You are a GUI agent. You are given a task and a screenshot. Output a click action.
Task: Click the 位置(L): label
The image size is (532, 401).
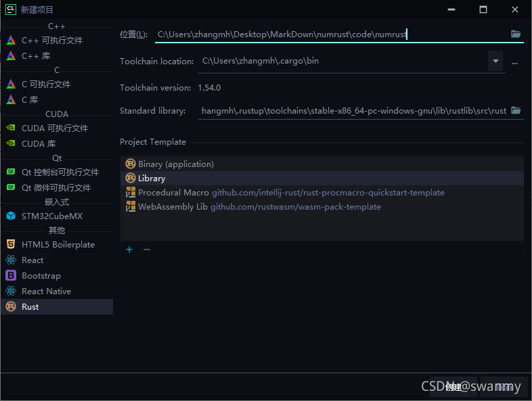click(x=134, y=34)
